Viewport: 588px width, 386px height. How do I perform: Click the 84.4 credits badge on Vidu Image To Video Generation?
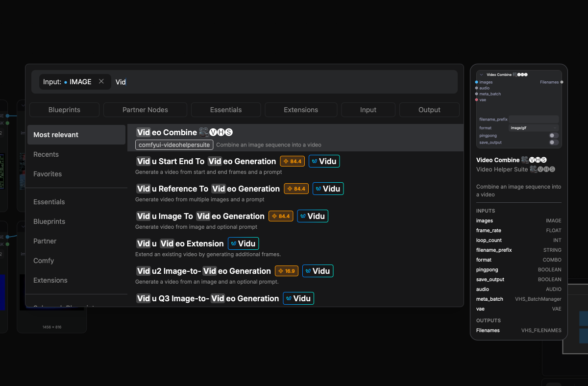point(281,216)
